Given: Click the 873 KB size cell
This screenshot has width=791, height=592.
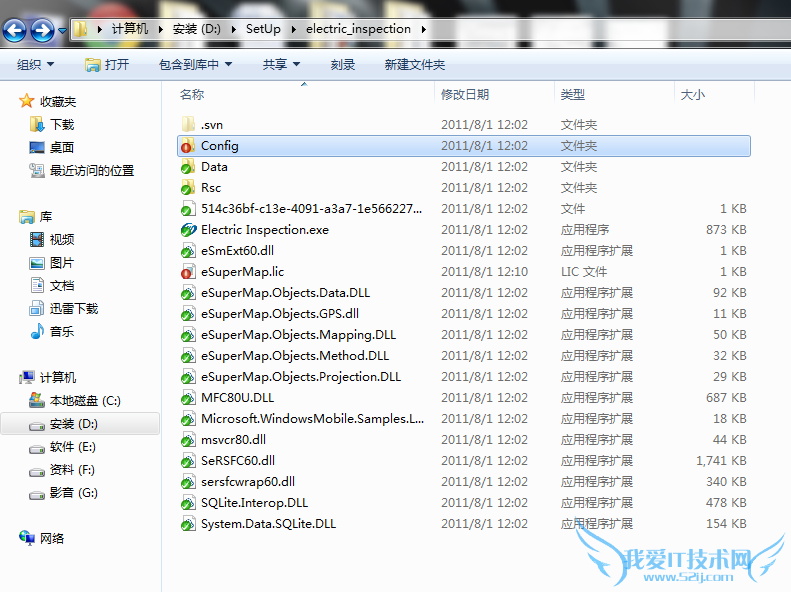Looking at the screenshot, I should coord(726,230).
